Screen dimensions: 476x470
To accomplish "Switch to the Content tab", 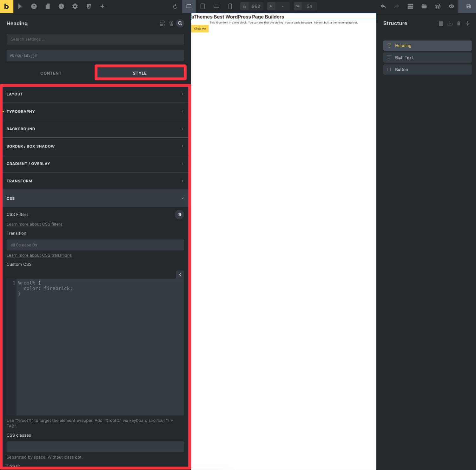I will (x=51, y=73).
